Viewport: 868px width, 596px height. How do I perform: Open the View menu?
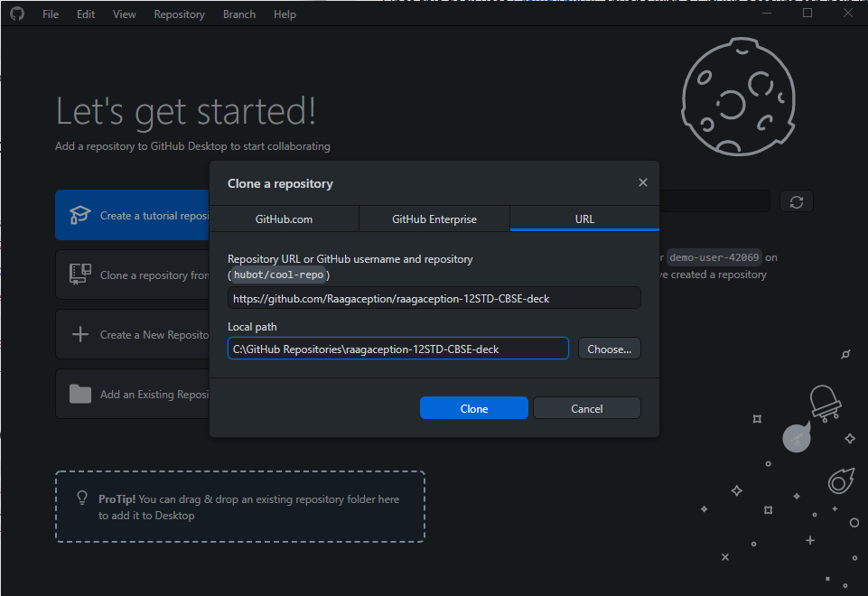(124, 14)
